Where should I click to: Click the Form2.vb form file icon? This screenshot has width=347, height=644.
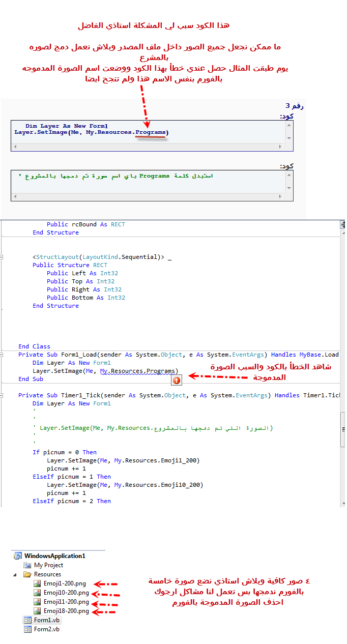pyautogui.click(x=27, y=629)
